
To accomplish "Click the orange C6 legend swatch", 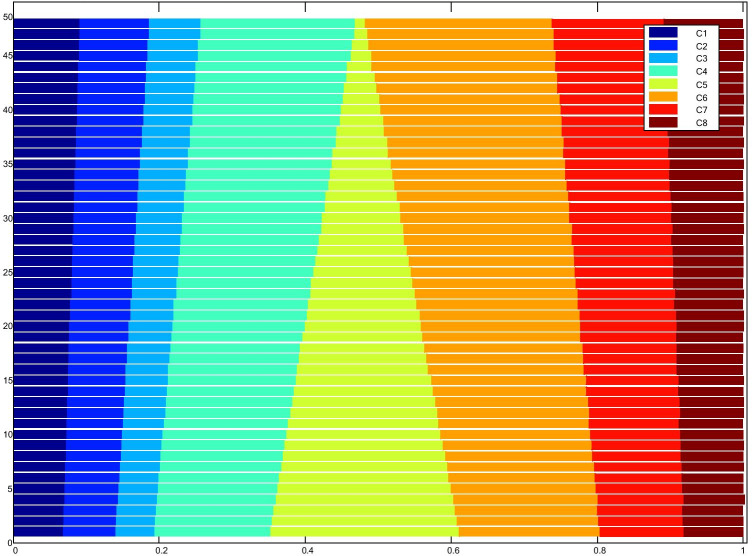I will pyautogui.click(x=663, y=97).
